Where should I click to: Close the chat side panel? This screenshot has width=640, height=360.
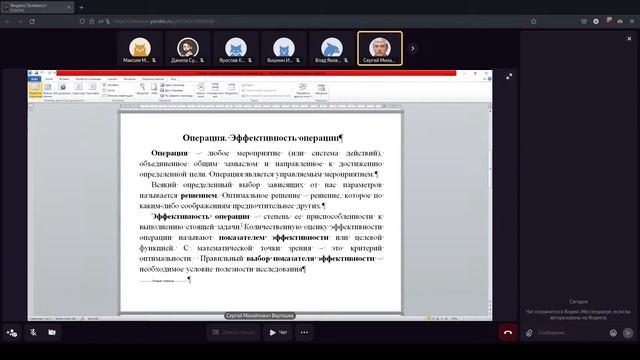click(x=629, y=39)
